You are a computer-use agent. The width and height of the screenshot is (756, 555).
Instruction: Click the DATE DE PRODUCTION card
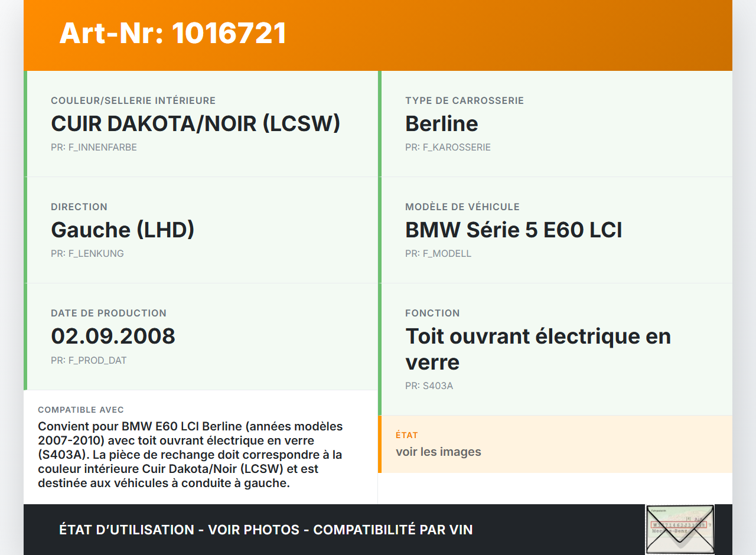pos(201,337)
